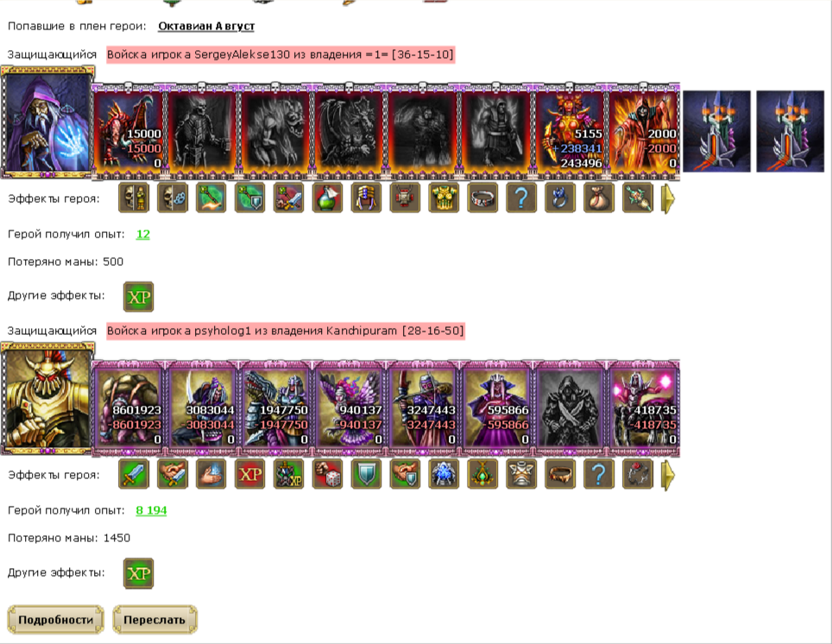
Task: Open captured hero link Октавиан Август
Action: pyautogui.click(x=206, y=26)
